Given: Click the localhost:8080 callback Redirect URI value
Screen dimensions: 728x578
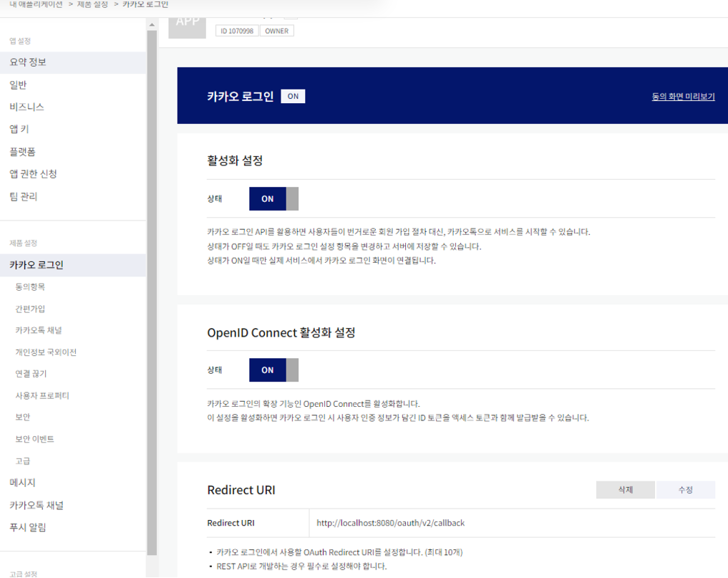Looking at the screenshot, I should (x=390, y=523).
